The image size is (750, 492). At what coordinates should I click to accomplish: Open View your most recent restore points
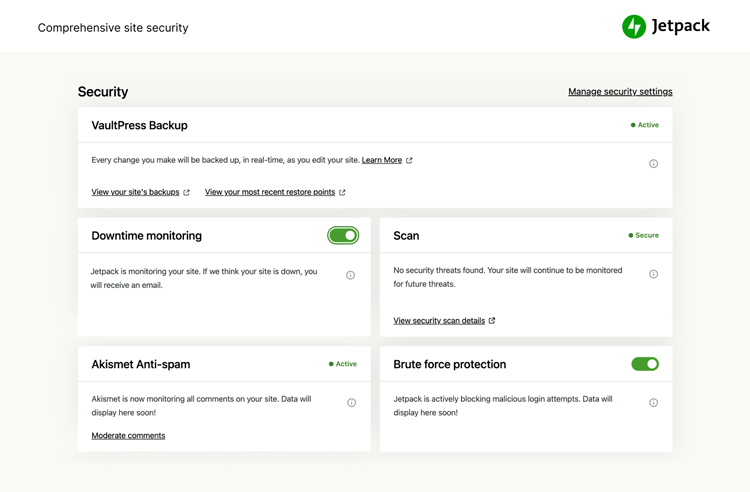[x=270, y=192]
